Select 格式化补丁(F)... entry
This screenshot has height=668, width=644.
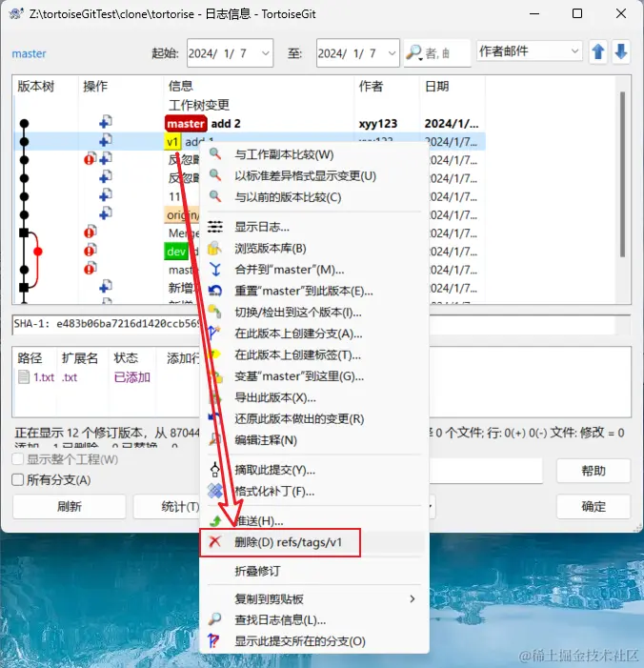(x=314, y=491)
